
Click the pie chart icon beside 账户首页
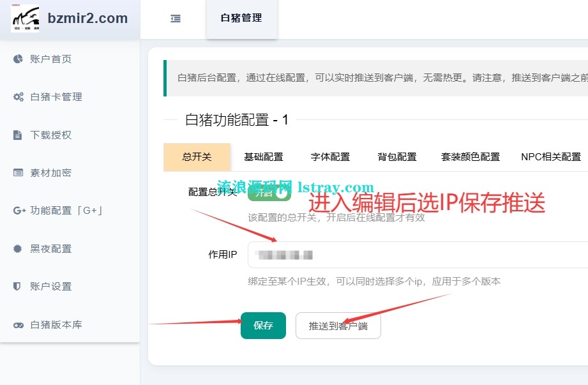click(18, 59)
